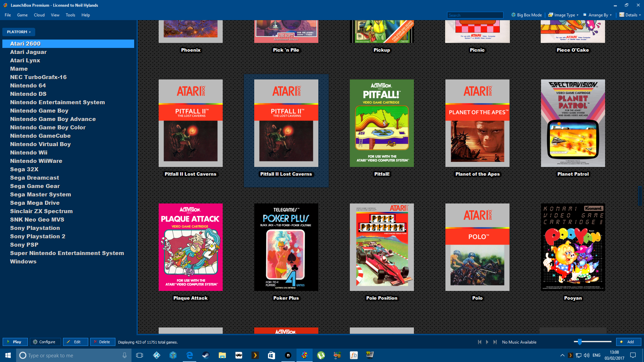Open the Tools menu
This screenshot has height=362, width=644.
pos(70,15)
